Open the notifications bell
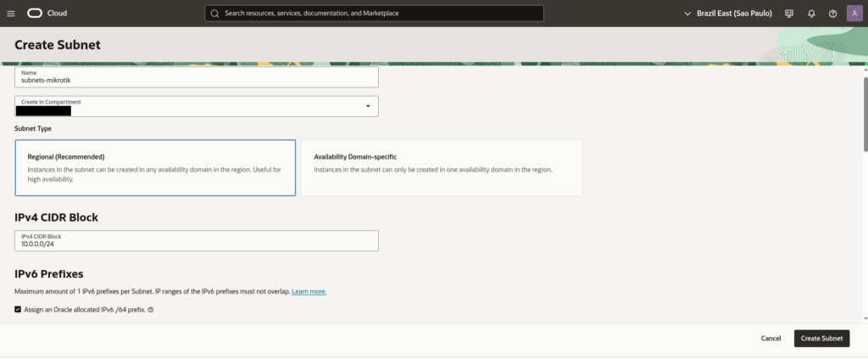This screenshot has width=868, height=359. tap(811, 14)
